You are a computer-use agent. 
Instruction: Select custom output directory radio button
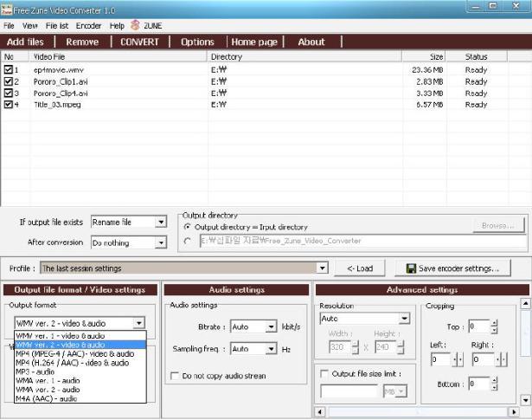tap(187, 241)
